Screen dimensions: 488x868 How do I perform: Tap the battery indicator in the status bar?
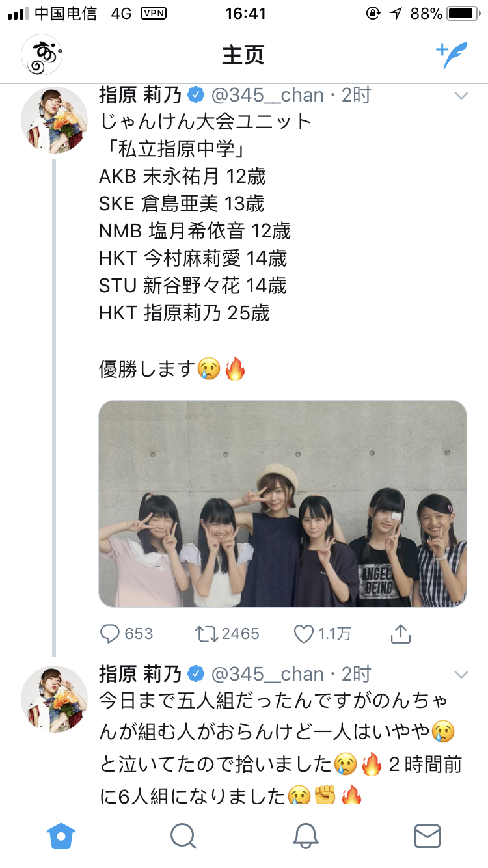(463, 14)
